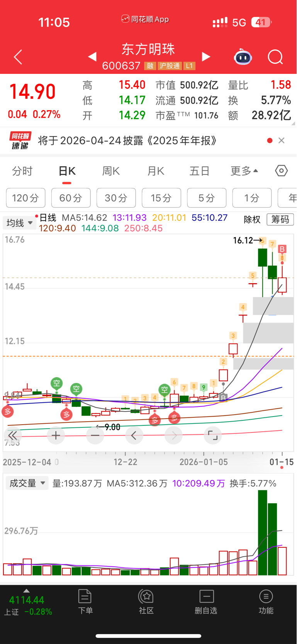Zoom in chart with plus button
Screen dimensions: 297x644
[x=56, y=436]
